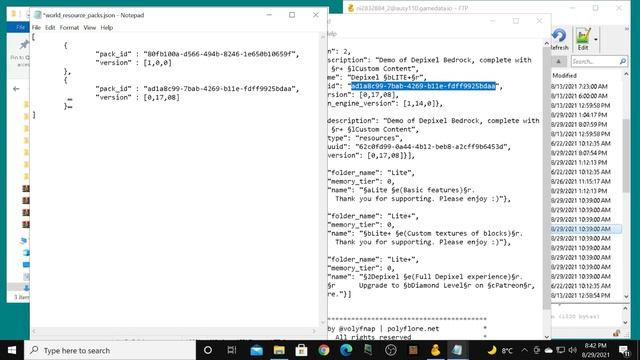Click the "folder_name": "Lite", line
The image size is (640, 360).
pyautogui.click(x=371, y=173)
